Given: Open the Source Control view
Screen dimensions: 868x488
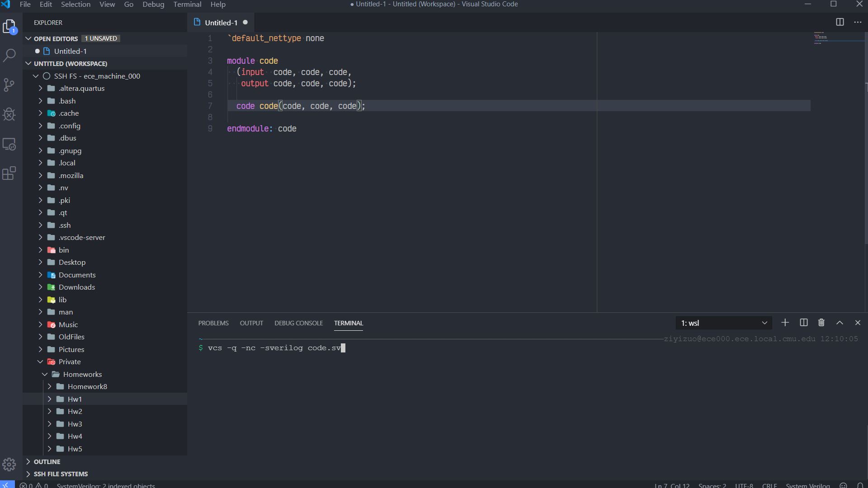Looking at the screenshot, I should (9, 85).
